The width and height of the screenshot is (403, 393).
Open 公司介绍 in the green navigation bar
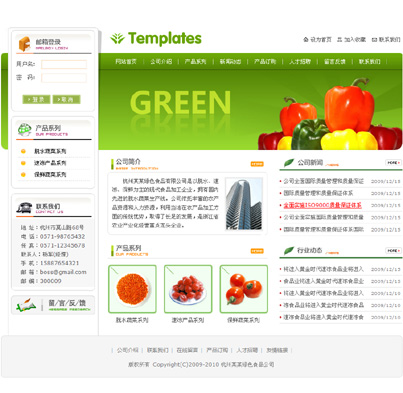click(161, 61)
